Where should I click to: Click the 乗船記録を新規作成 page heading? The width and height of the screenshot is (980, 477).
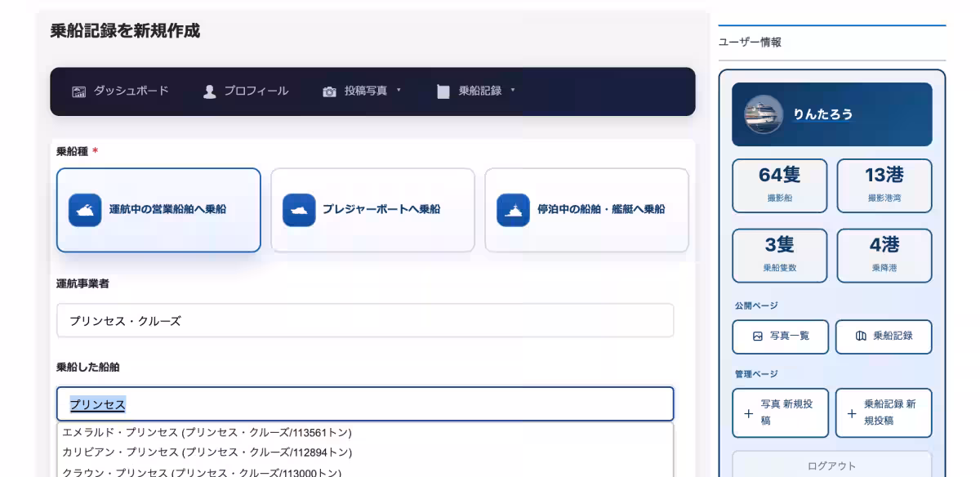pos(125,31)
